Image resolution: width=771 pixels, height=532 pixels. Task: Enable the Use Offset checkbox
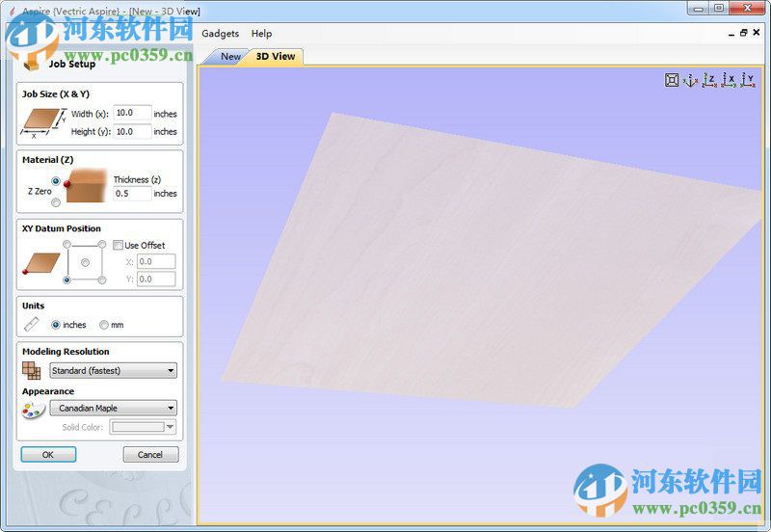tap(118, 245)
